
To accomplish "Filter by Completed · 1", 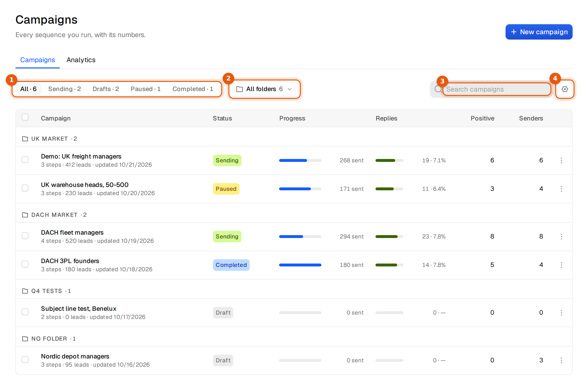I will tap(193, 89).
